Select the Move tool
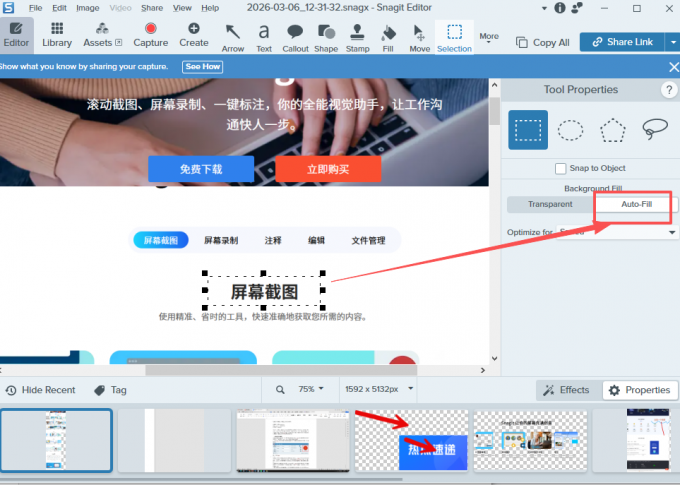Image resolution: width=680 pixels, height=485 pixels. point(419,38)
